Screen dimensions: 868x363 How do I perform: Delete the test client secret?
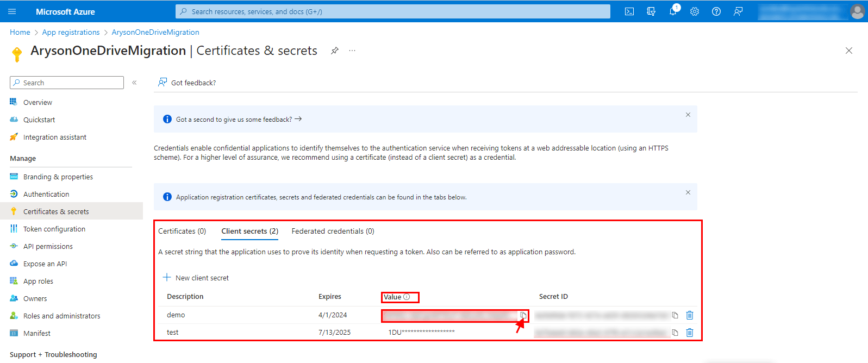(x=690, y=333)
